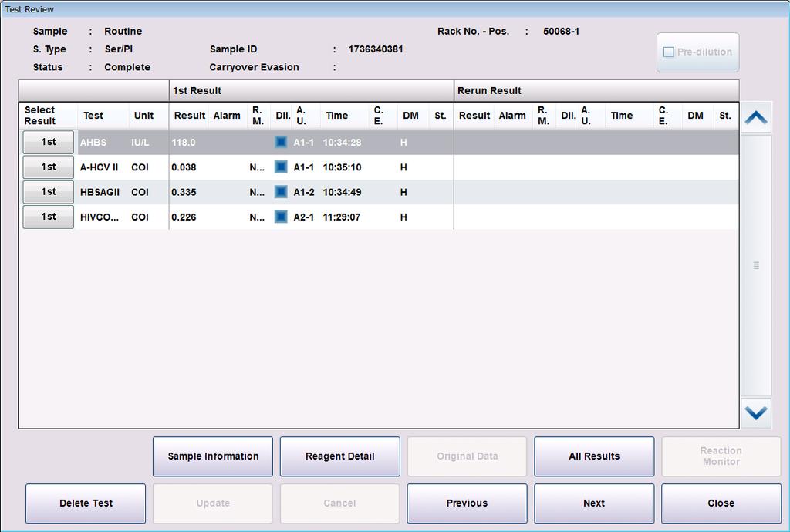Open Reagent Detail
This screenshot has height=532, width=790.
[339, 456]
